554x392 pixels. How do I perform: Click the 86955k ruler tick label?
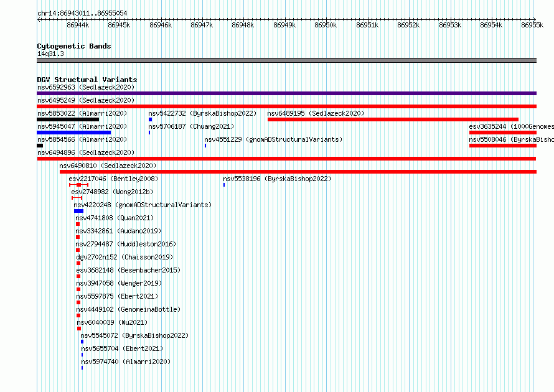tap(532, 25)
